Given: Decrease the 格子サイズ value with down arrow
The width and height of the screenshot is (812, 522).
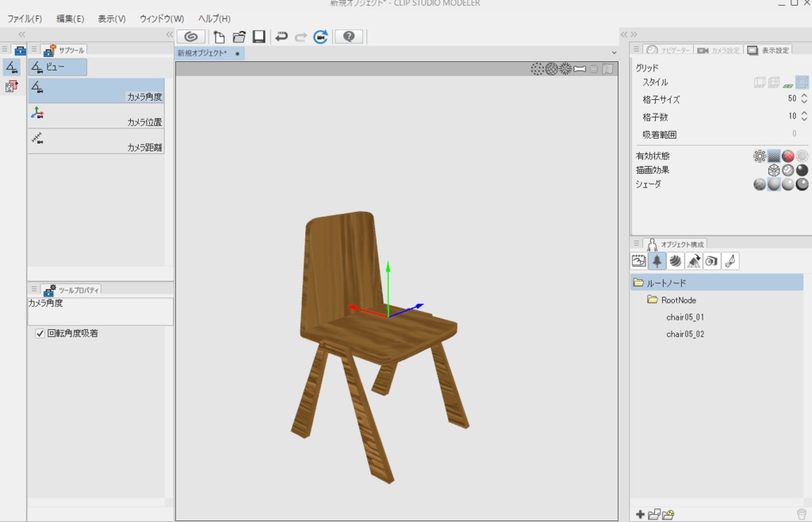Looking at the screenshot, I should coord(804,102).
